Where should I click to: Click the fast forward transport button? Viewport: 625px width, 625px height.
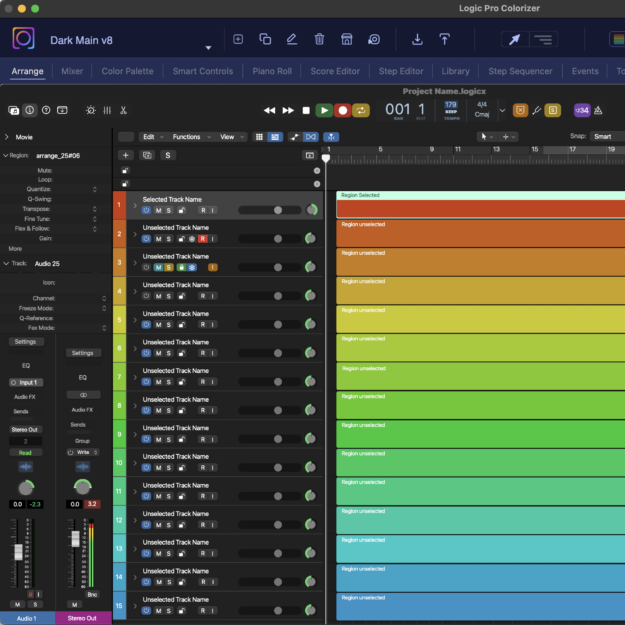point(288,110)
